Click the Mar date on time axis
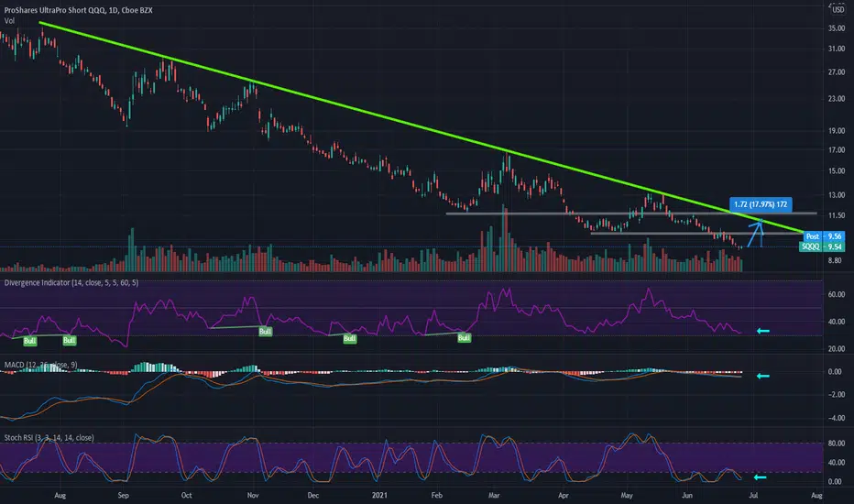 [494, 495]
